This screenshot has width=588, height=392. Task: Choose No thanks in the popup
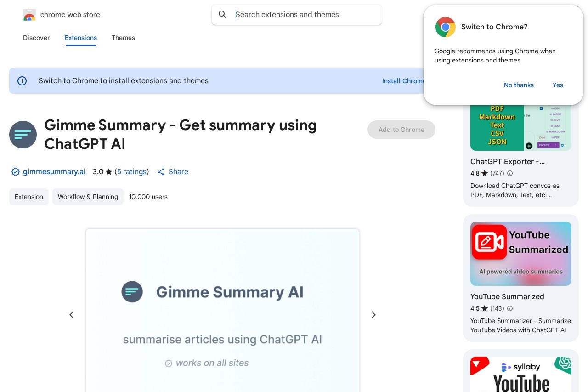tap(519, 85)
